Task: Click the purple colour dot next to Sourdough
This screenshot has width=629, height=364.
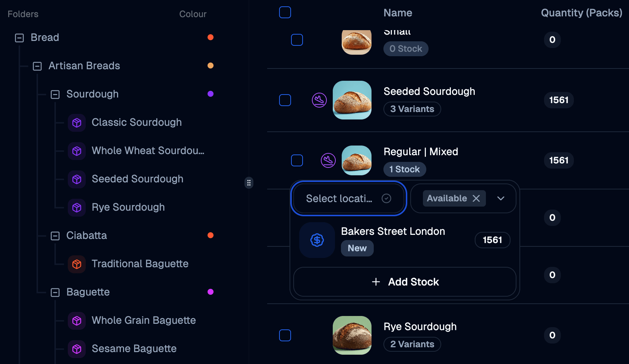Action: point(211,94)
